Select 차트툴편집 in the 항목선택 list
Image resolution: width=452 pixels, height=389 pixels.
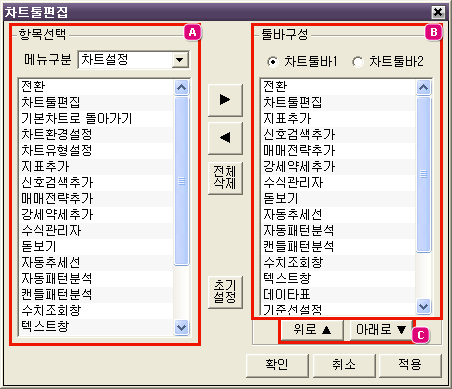(97, 102)
